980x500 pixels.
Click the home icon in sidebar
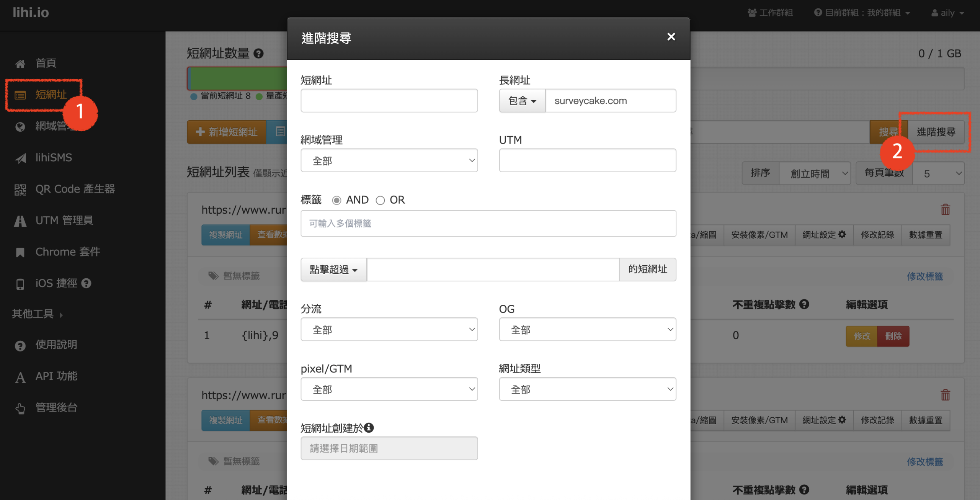click(20, 64)
